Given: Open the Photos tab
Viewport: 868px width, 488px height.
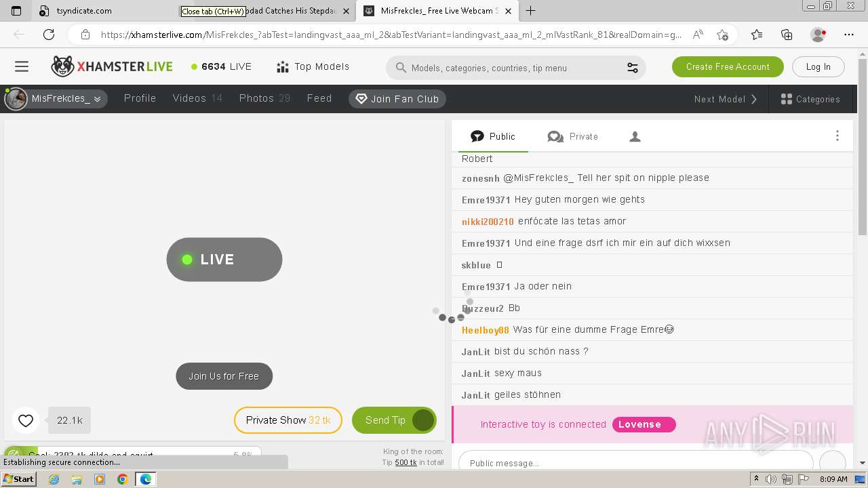Looking at the screenshot, I should (264, 98).
